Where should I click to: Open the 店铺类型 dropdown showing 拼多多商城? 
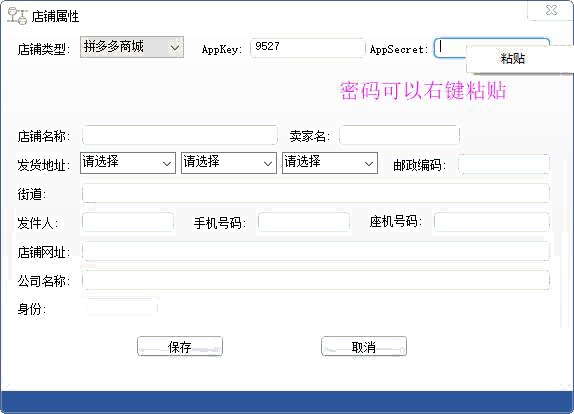point(132,47)
